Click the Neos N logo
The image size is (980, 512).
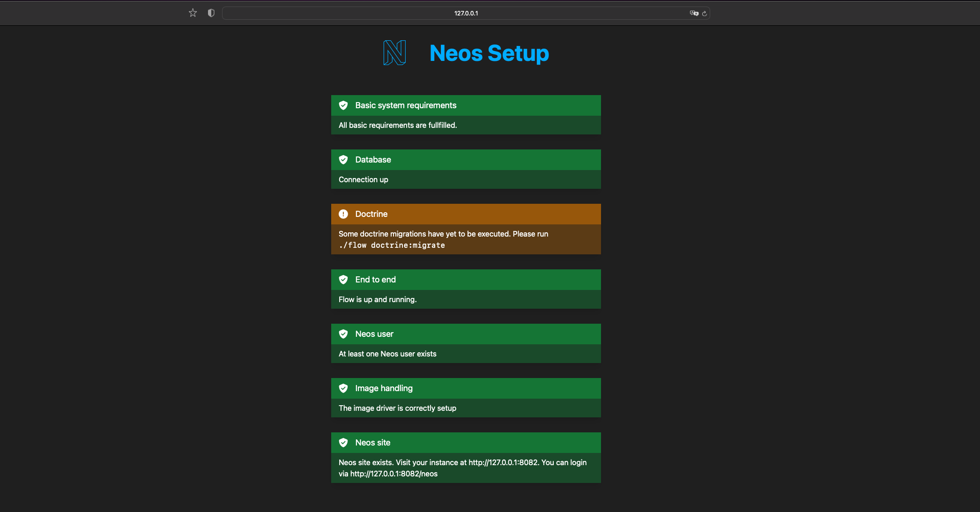394,53
